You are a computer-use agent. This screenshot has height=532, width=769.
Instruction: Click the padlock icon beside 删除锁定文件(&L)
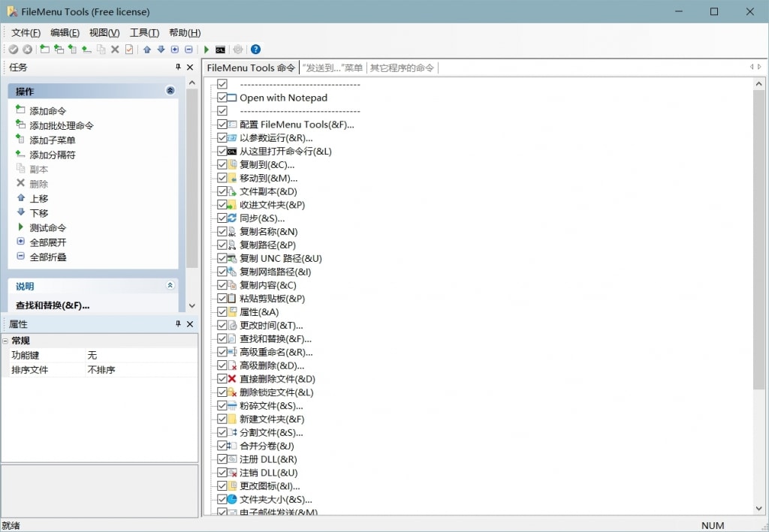[x=232, y=392]
